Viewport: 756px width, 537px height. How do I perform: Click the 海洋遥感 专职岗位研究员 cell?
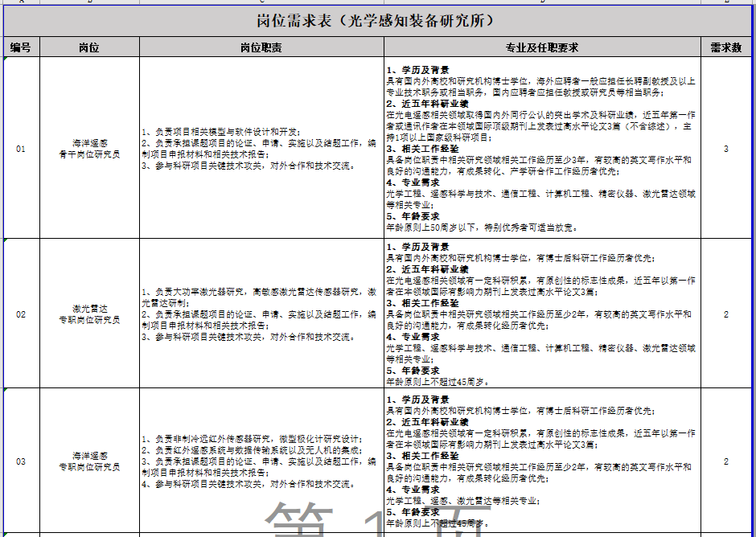click(x=90, y=461)
